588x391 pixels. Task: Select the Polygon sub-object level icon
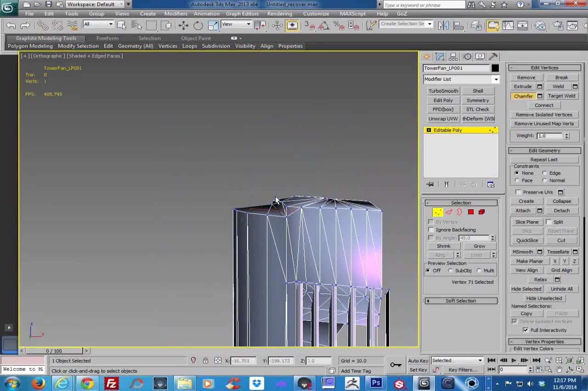471,212
